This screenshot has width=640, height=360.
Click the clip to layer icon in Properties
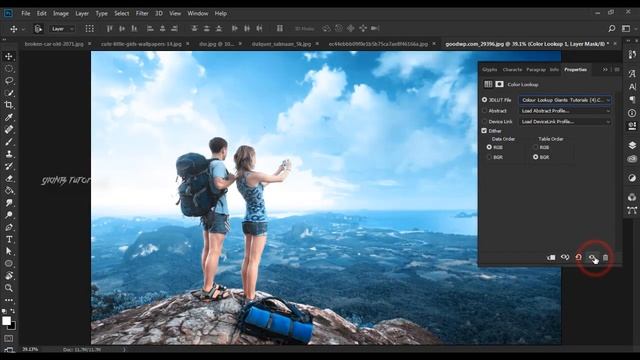click(551, 258)
